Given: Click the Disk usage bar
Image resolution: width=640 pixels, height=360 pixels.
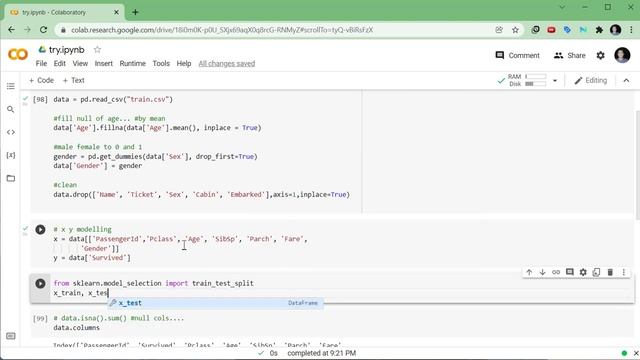Looking at the screenshot, I should pyautogui.click(x=536, y=84).
